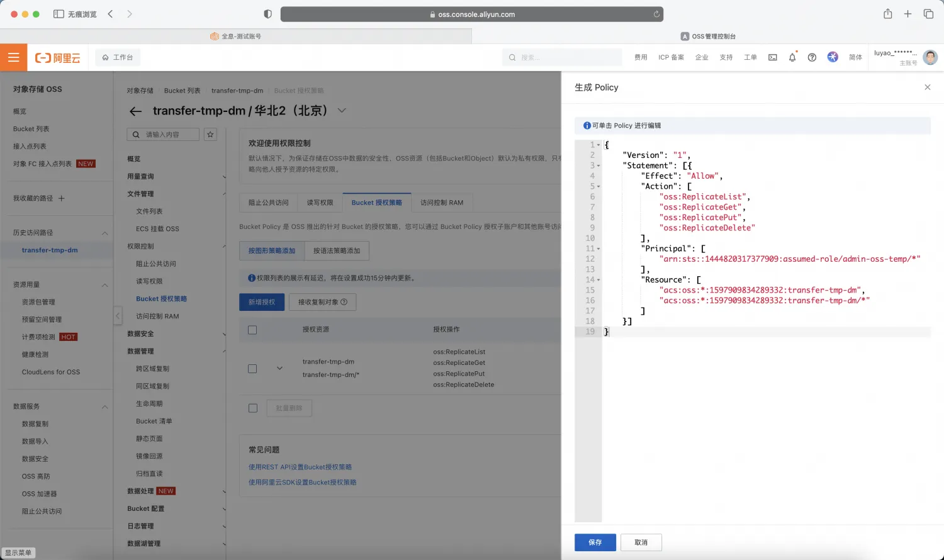944x560 pixels.
Task: Switch to the 阻止公共访问 tab
Action: [268, 203]
